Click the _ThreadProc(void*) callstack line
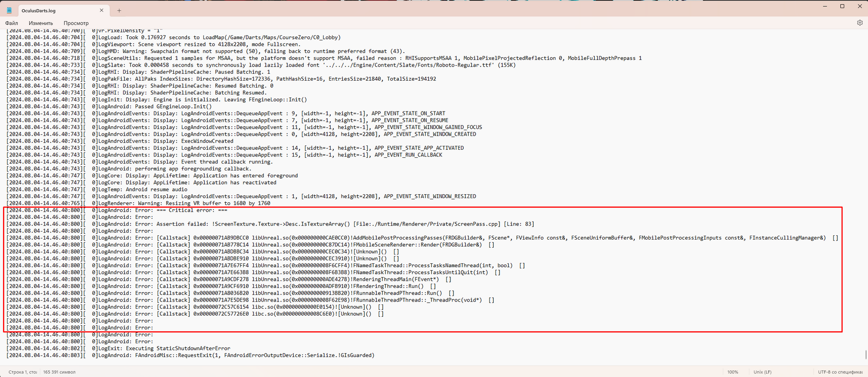The width and height of the screenshot is (868, 377). click(x=250, y=300)
